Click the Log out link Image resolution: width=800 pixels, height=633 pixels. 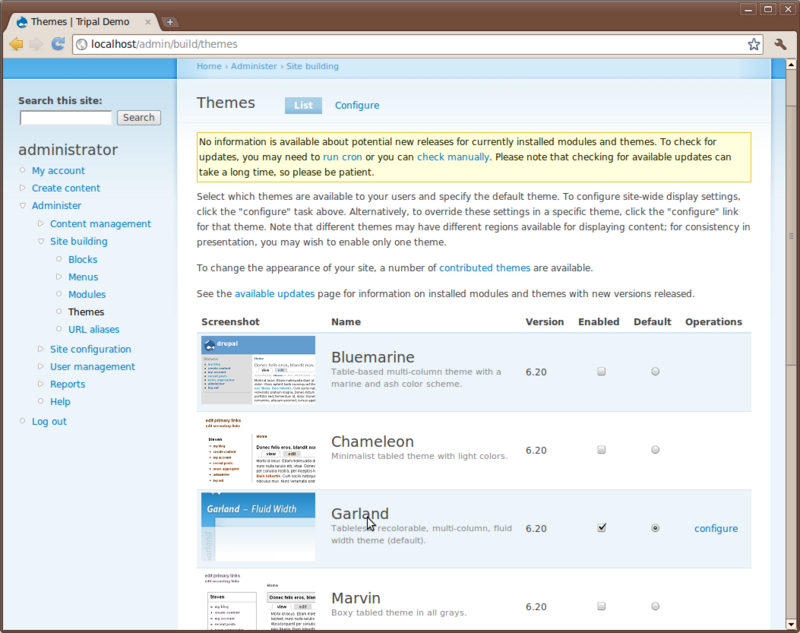49,421
